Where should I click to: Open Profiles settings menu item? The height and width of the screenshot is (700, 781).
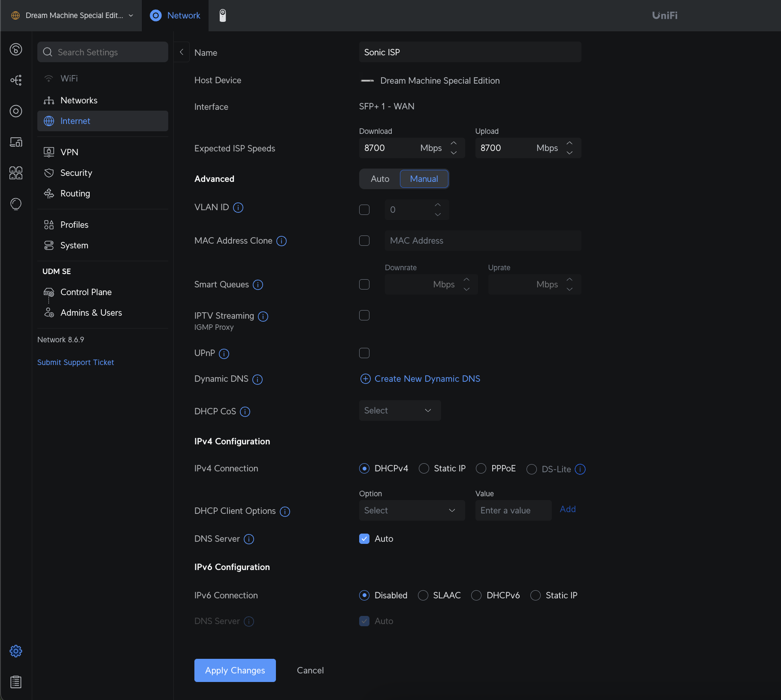tap(103, 225)
